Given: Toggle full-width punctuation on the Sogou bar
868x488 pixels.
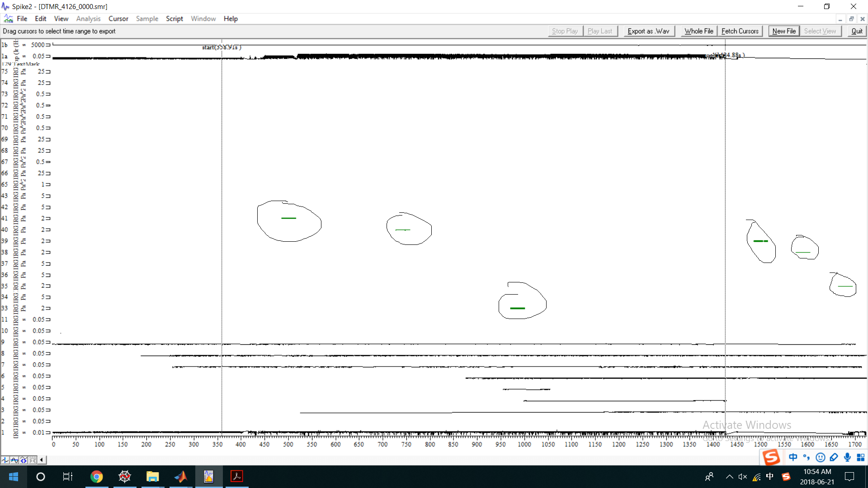Looking at the screenshot, I should coord(807,457).
